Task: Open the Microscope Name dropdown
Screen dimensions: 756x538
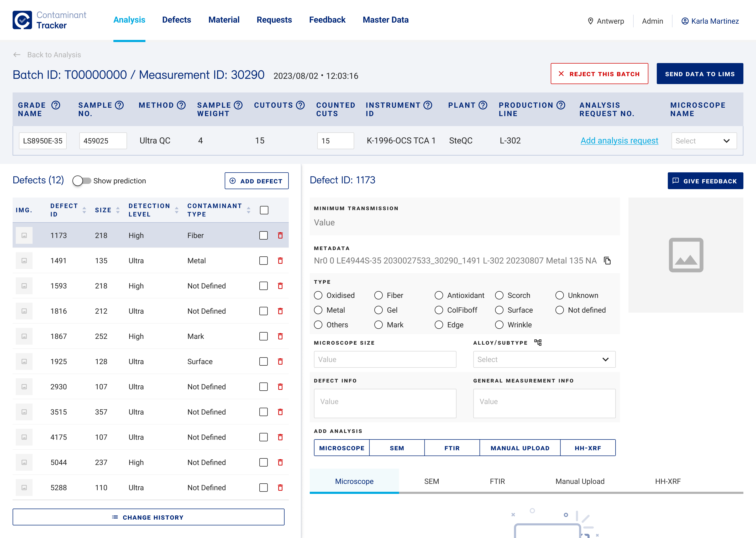Action: pyautogui.click(x=704, y=141)
